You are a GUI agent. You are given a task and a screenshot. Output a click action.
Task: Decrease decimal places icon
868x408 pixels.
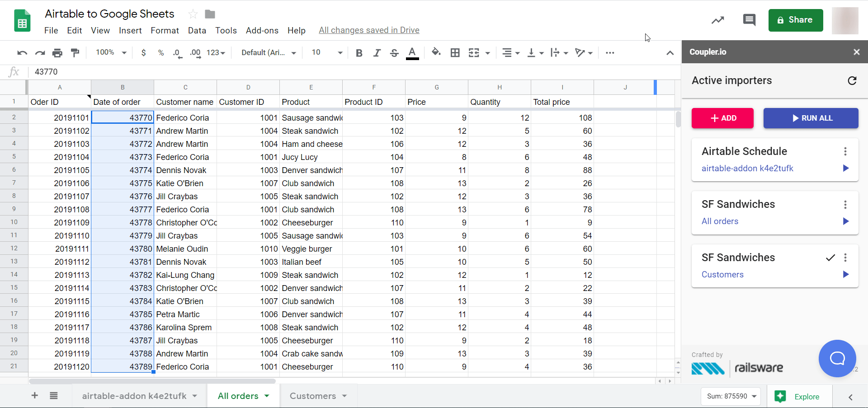[x=178, y=53]
